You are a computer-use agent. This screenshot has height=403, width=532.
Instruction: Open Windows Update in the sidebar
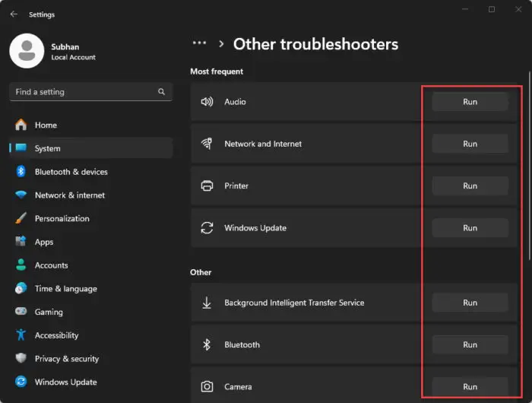click(91, 382)
